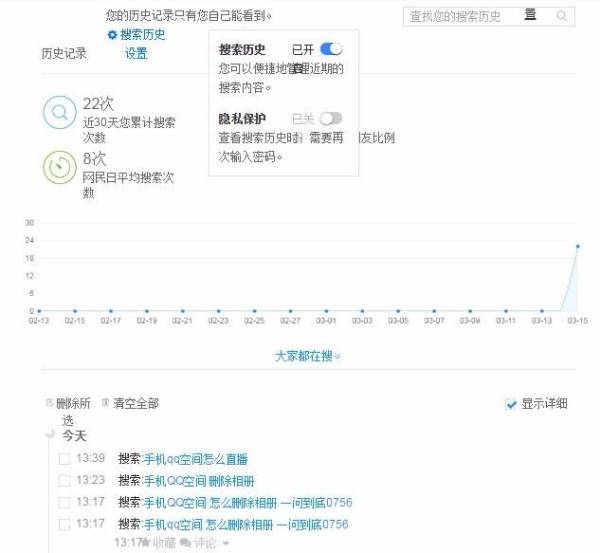This screenshot has width=600, height=553.
Task: Click the 8次 average count text
Action: (x=94, y=158)
